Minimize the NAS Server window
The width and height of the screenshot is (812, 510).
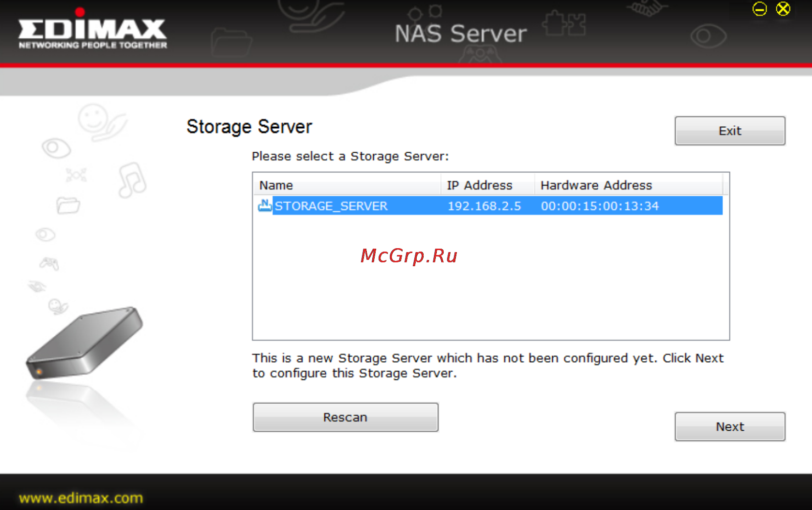tap(760, 9)
